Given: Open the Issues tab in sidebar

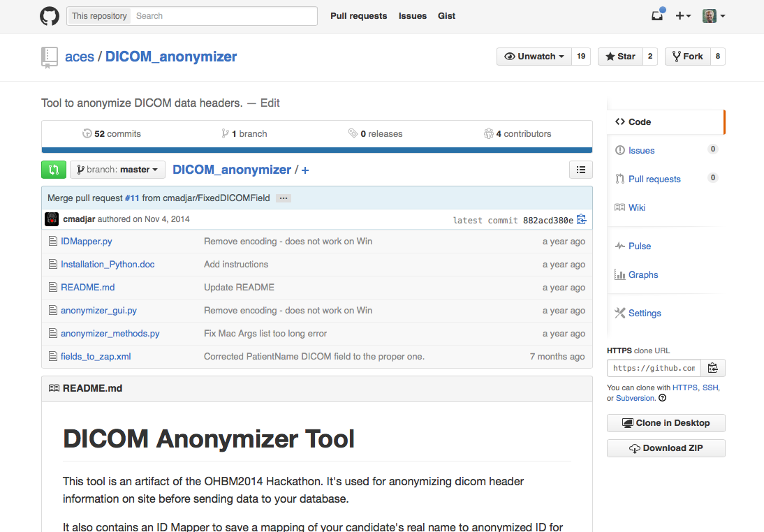Looking at the screenshot, I should coord(641,150).
